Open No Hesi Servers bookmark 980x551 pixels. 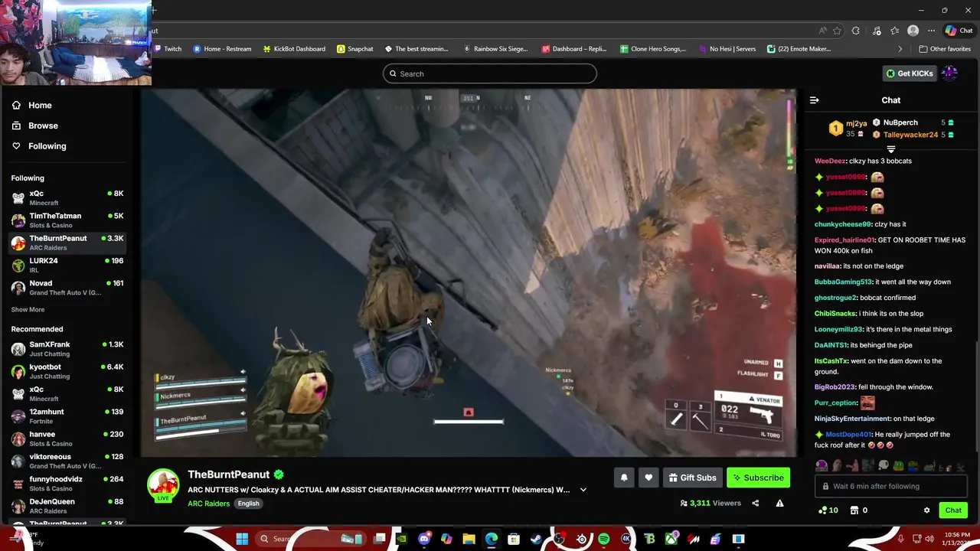point(727,49)
